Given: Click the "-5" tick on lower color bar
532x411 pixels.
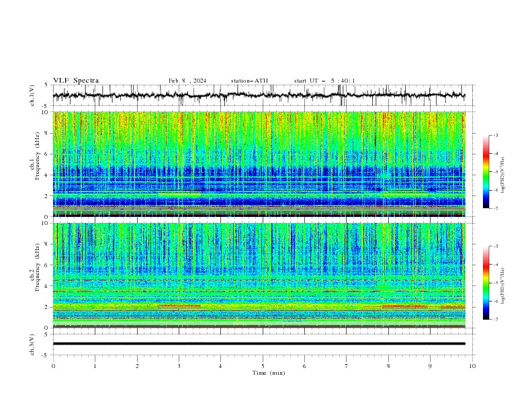Looking at the screenshot, I should 496,283.
